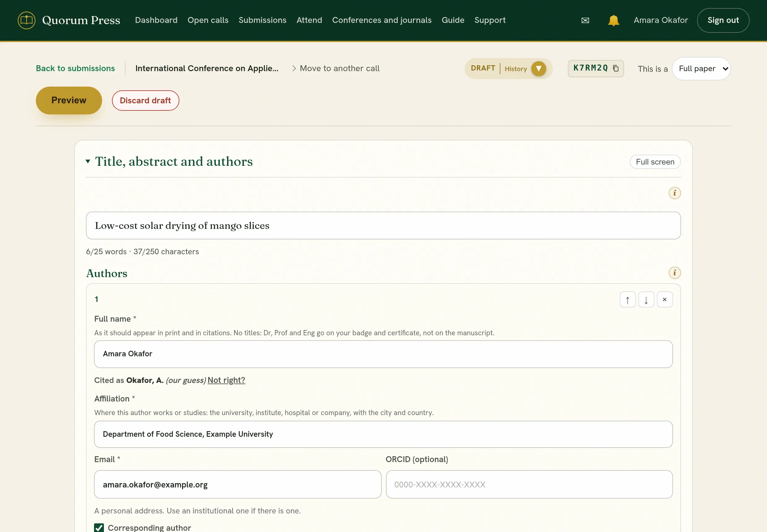Click the Full name input field

click(x=383, y=354)
